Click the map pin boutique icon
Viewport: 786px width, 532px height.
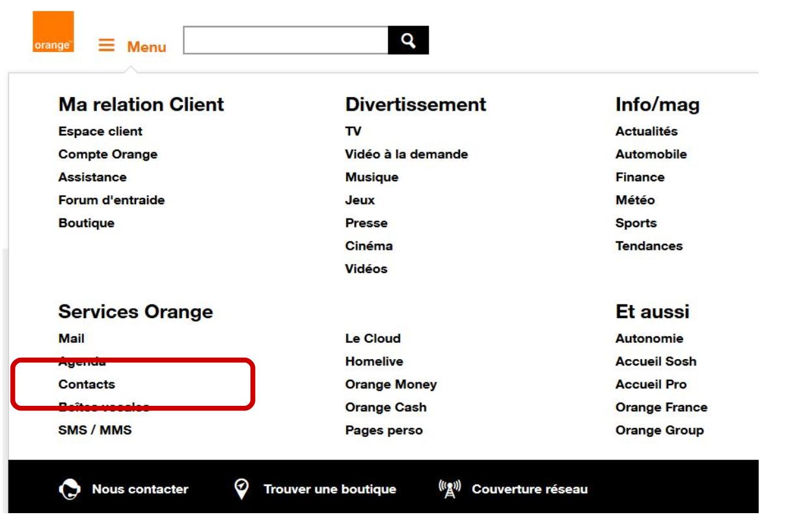click(x=241, y=489)
